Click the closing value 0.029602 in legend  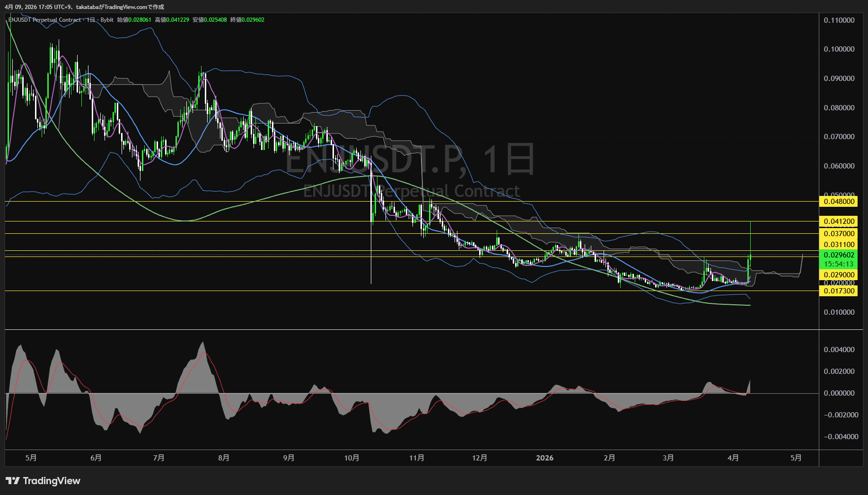253,20
